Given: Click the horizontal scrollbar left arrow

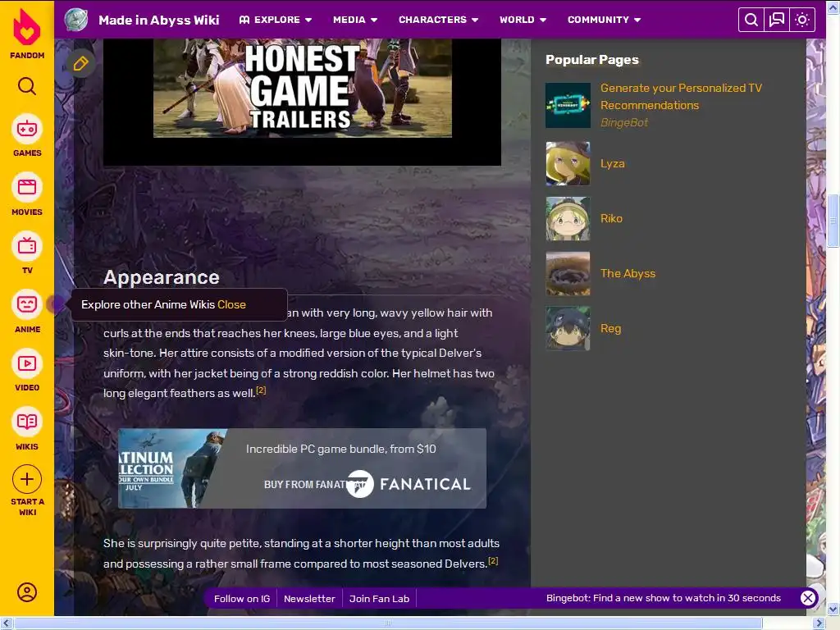Looking at the screenshot, I should coord(6,623).
